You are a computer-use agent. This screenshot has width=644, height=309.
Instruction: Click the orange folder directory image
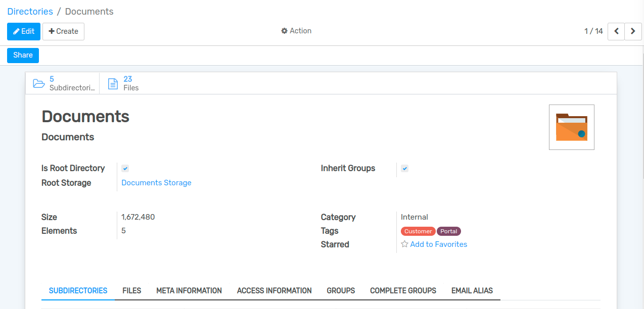coord(571,127)
